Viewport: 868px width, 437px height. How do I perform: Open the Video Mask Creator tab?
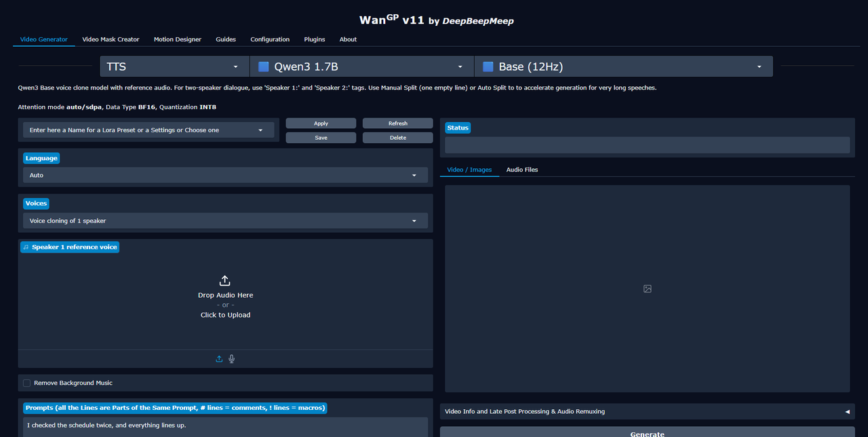(x=111, y=39)
